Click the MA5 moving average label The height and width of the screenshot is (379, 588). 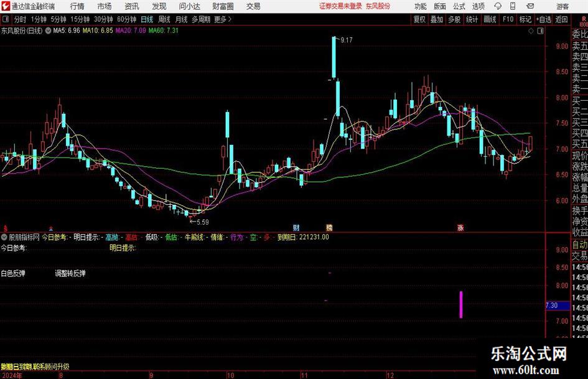pos(67,30)
